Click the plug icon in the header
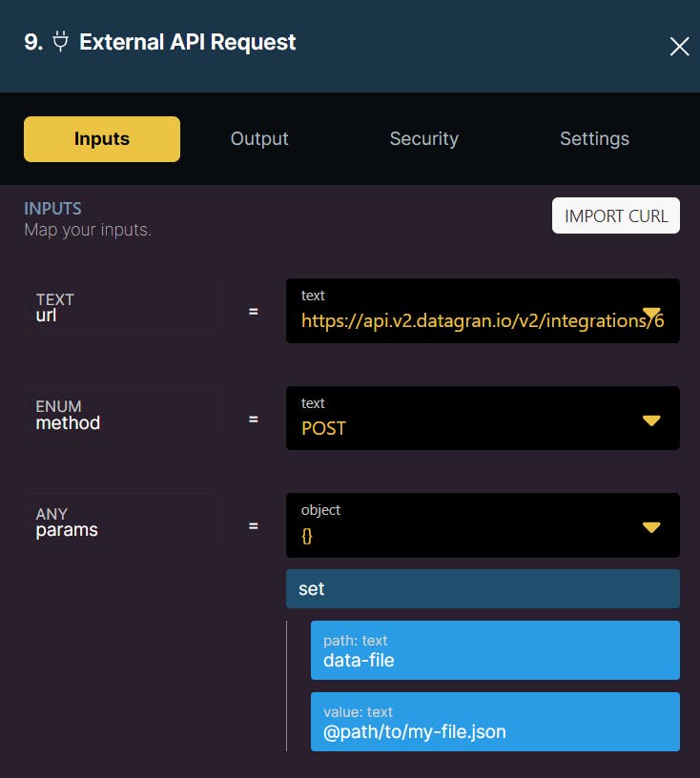Screen dimensions: 700x778 coord(61,43)
